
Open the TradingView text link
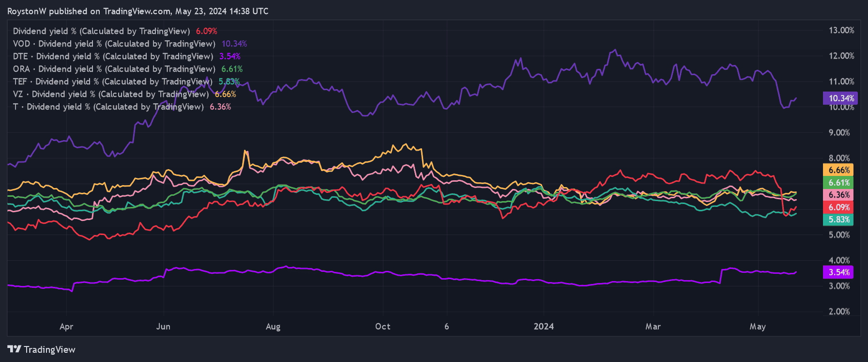49,349
